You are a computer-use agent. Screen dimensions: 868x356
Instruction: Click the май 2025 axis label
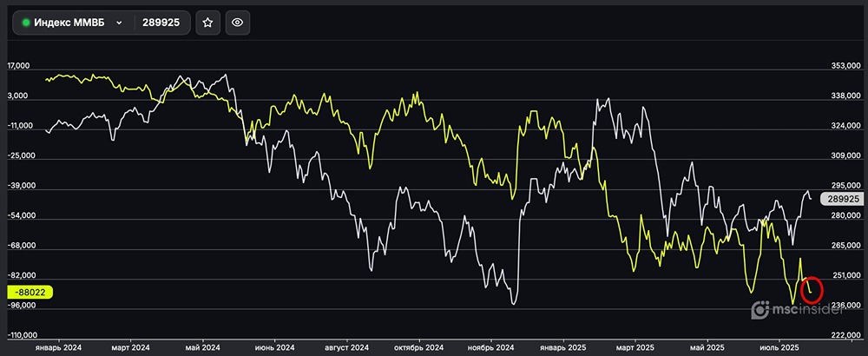[707, 347]
